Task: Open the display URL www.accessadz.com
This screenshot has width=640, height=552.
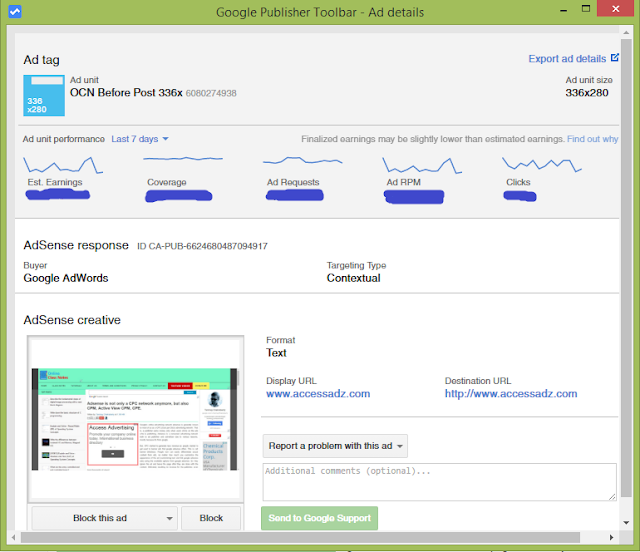Action: click(318, 394)
